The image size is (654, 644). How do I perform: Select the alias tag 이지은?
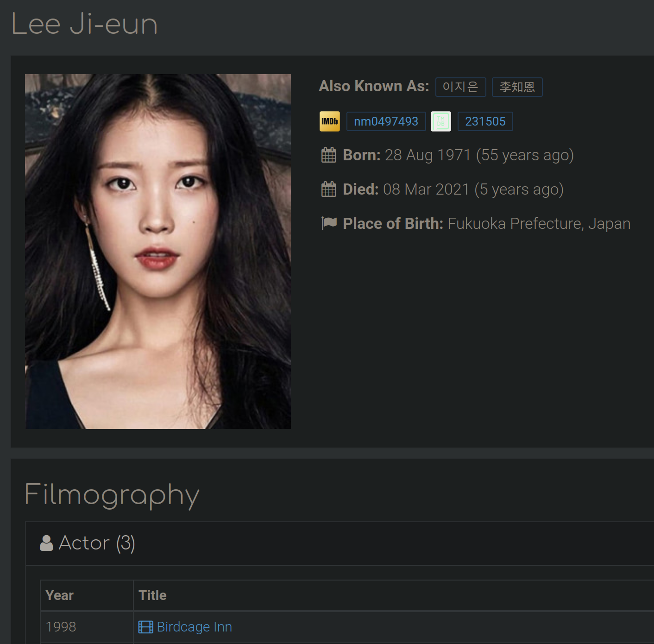(x=460, y=87)
